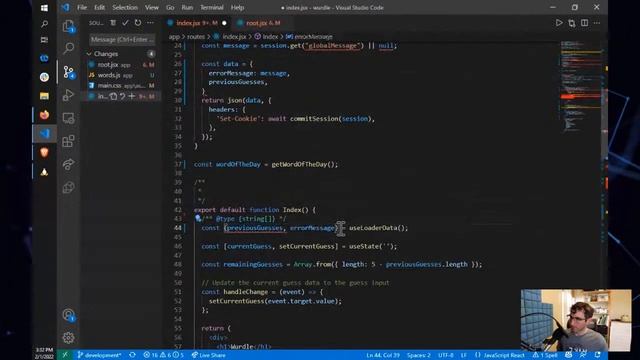Open the Source Control view icon

click(x=69, y=72)
